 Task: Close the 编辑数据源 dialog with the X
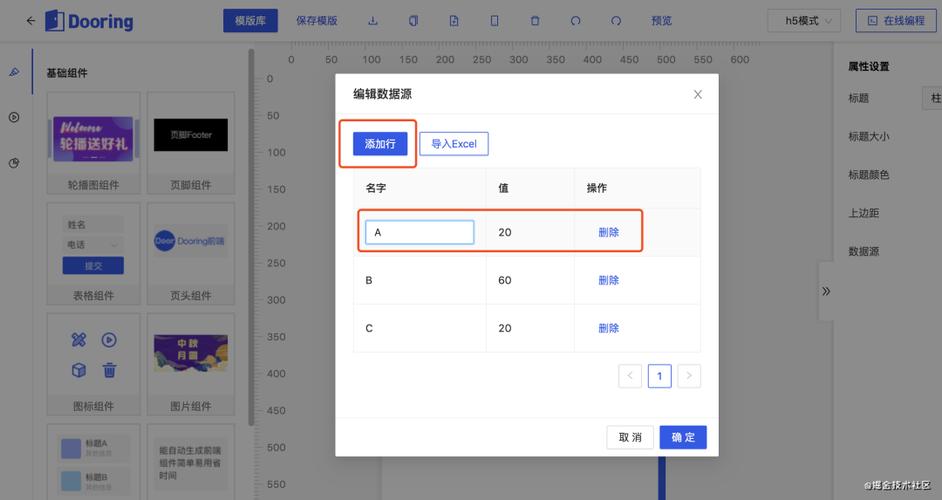(x=697, y=94)
